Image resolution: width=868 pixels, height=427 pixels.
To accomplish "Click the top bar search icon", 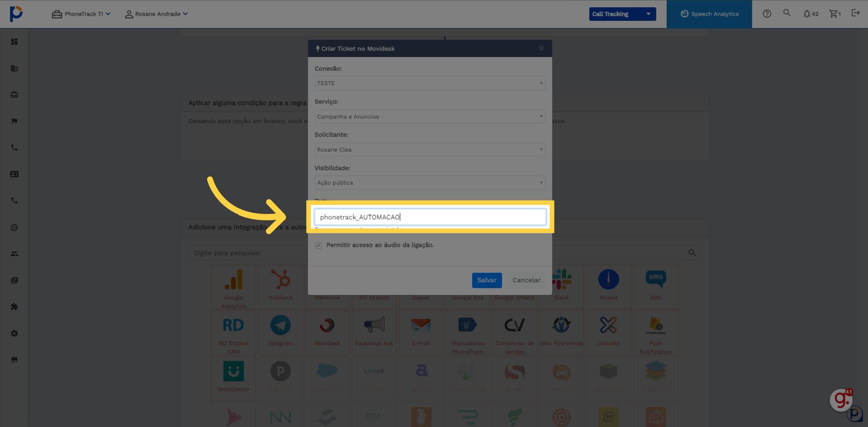I will coord(787,13).
